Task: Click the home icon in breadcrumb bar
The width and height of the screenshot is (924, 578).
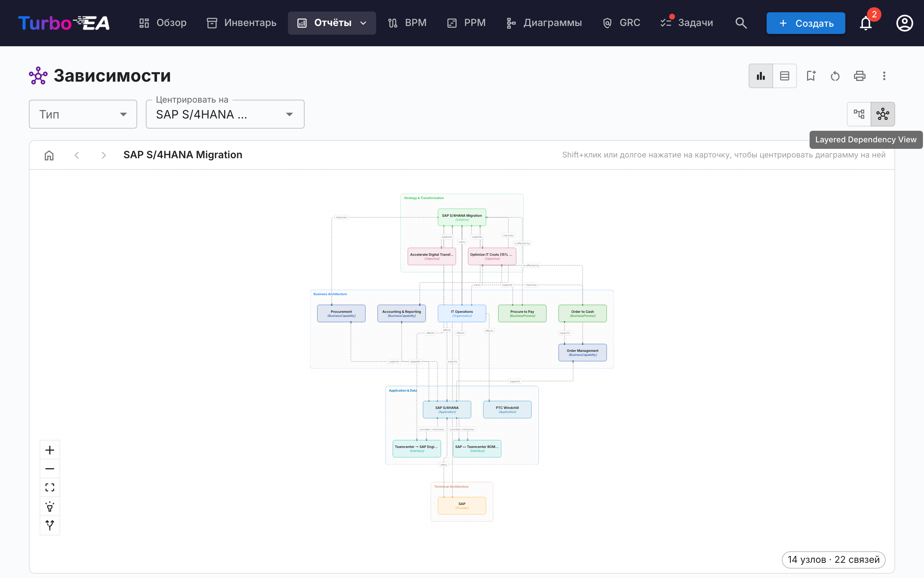Action: tap(49, 155)
